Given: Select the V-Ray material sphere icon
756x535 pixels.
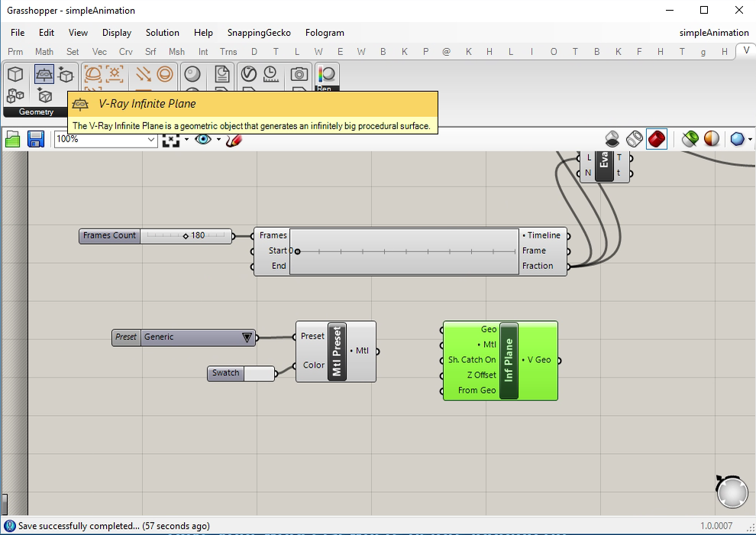Looking at the screenshot, I should click(192, 74).
